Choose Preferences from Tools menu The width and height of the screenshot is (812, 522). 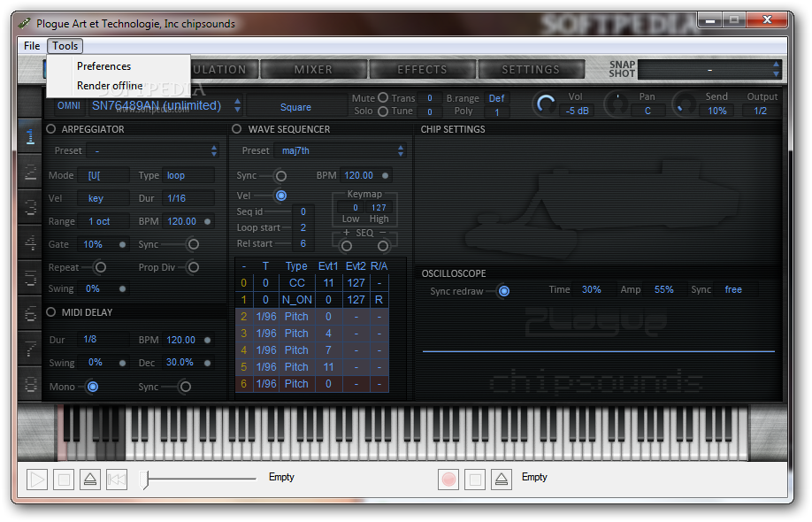tap(119, 66)
